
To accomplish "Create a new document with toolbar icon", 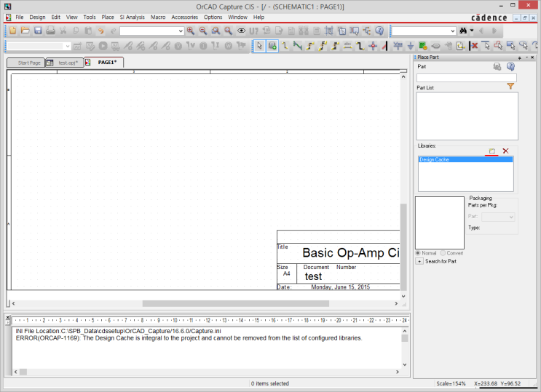I will (12, 31).
